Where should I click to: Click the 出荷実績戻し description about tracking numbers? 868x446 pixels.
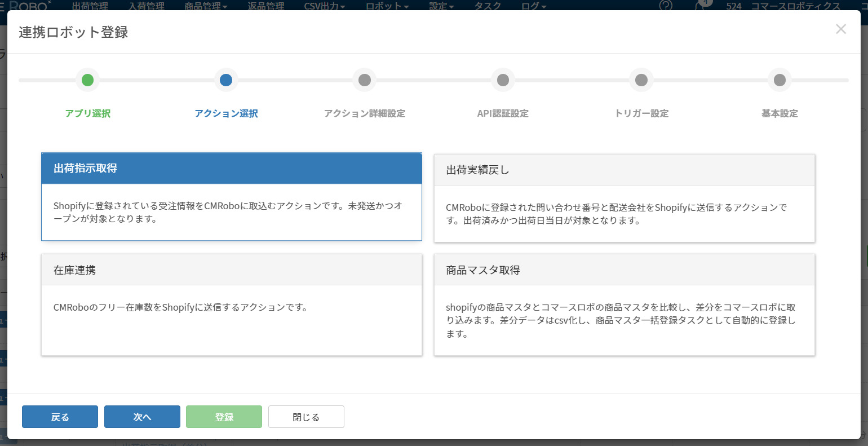coord(617,214)
